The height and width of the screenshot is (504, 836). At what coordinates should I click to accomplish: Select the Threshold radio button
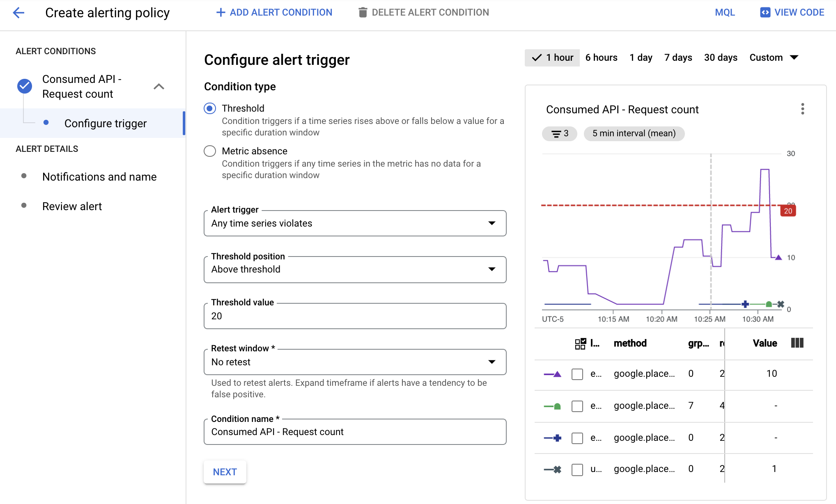pyautogui.click(x=209, y=108)
